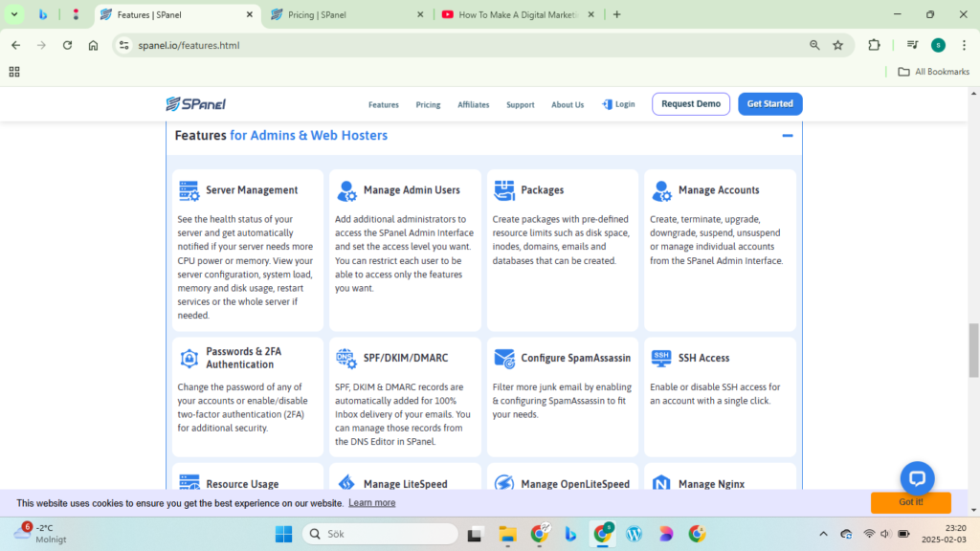Click the SSH Access heading text
This screenshot has height=551, width=980.
[x=703, y=358]
